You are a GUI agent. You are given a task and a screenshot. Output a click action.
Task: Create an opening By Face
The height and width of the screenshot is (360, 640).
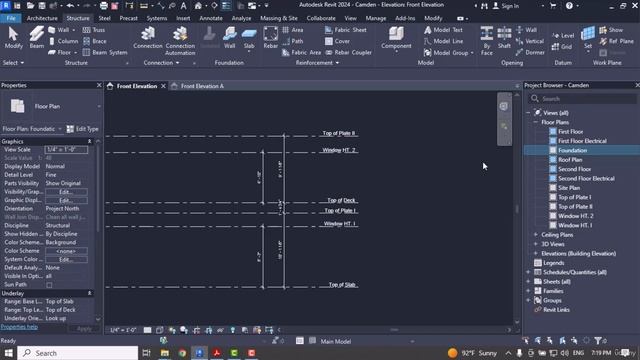[486, 41]
